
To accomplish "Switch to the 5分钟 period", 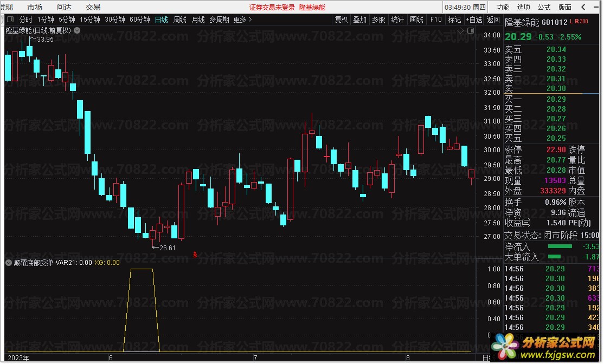I will (67, 19).
